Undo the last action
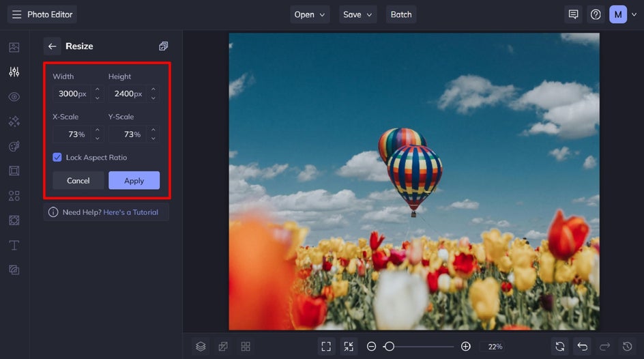 583,347
